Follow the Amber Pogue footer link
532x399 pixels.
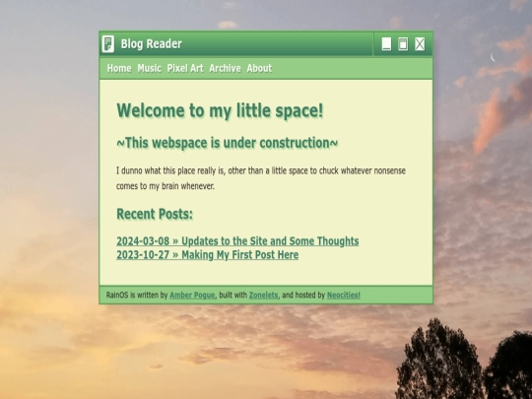tap(192, 296)
